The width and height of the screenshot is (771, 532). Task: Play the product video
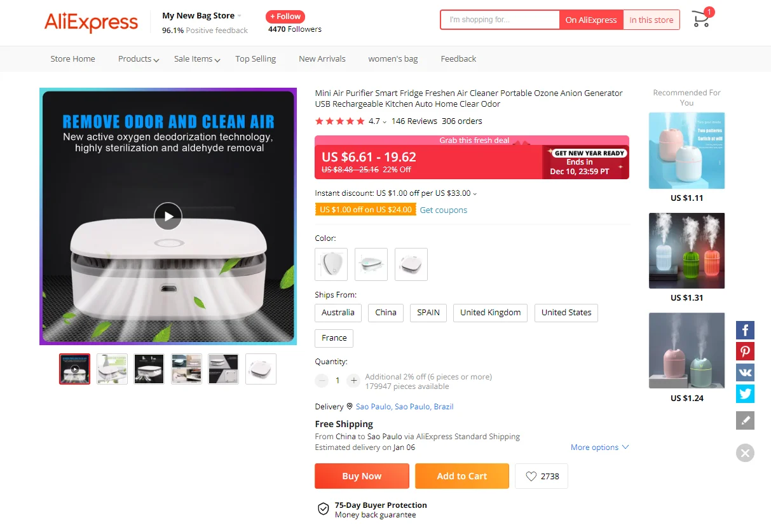tap(168, 216)
